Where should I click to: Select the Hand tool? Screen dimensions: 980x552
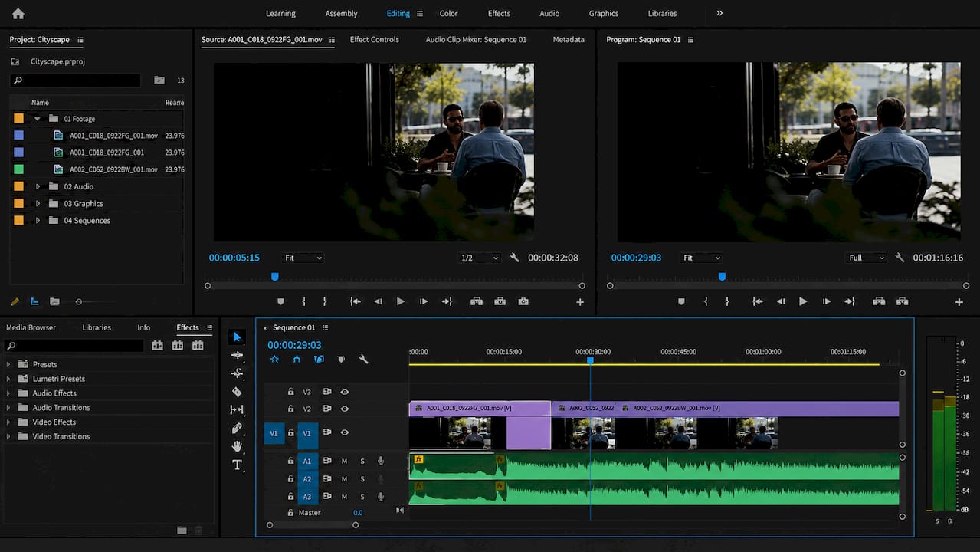pyautogui.click(x=237, y=446)
